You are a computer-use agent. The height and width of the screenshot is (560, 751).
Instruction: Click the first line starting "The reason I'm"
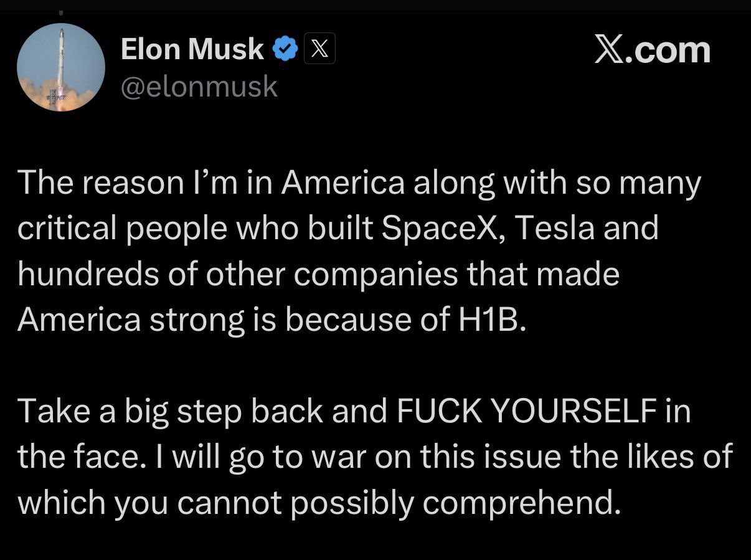point(359,184)
